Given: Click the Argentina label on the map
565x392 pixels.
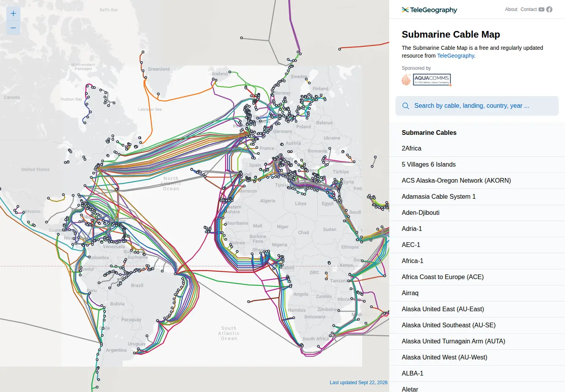Looking at the screenshot, I should (116, 350).
